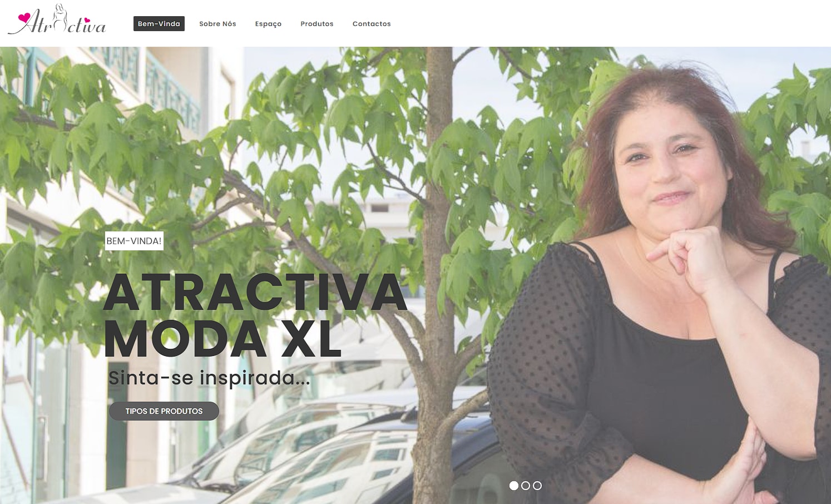Click the Atractiva logo

click(x=57, y=20)
